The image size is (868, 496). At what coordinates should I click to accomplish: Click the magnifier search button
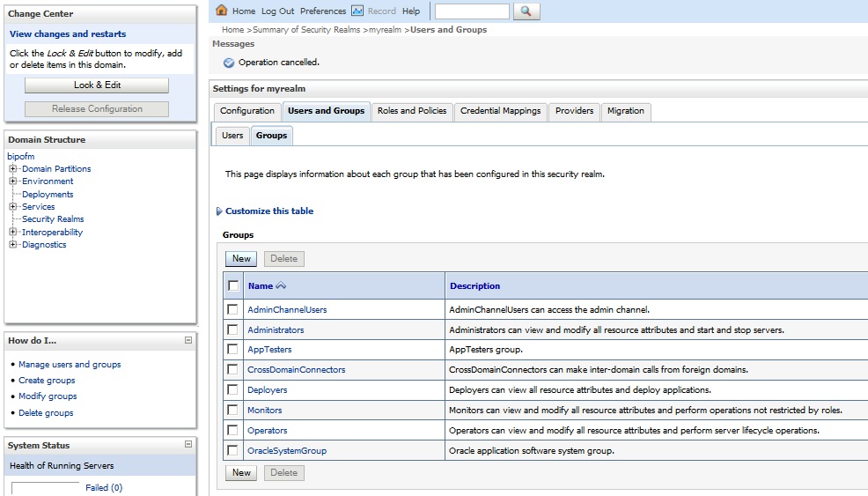[x=526, y=11]
